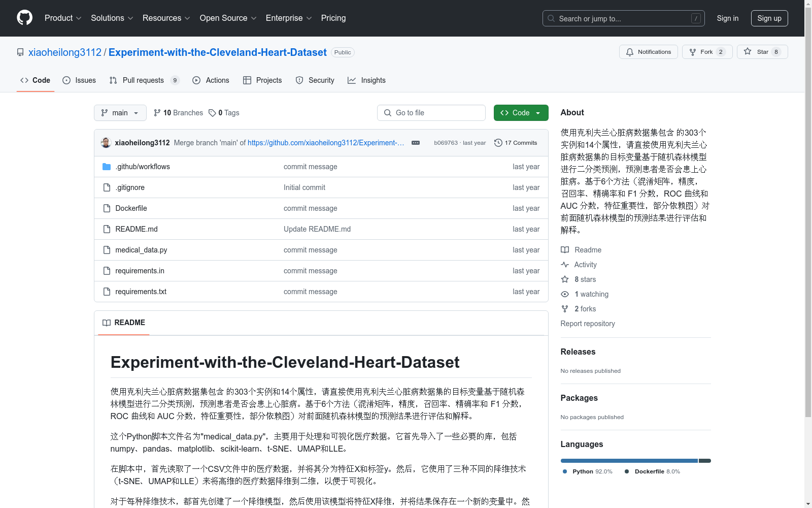Open the Pull requests tab
This screenshot has width=812, height=508.
(x=145, y=80)
